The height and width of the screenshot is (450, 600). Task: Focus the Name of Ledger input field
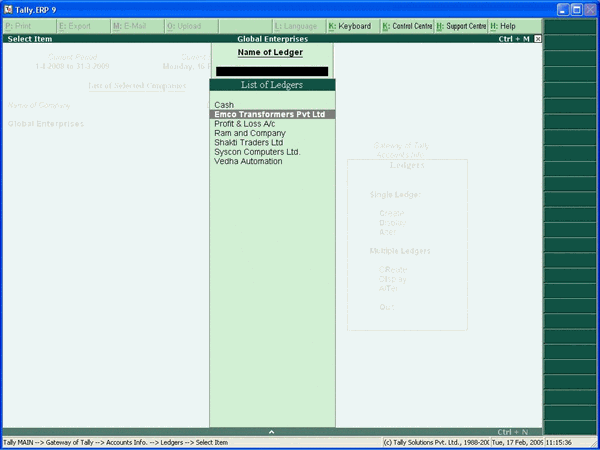point(272,72)
